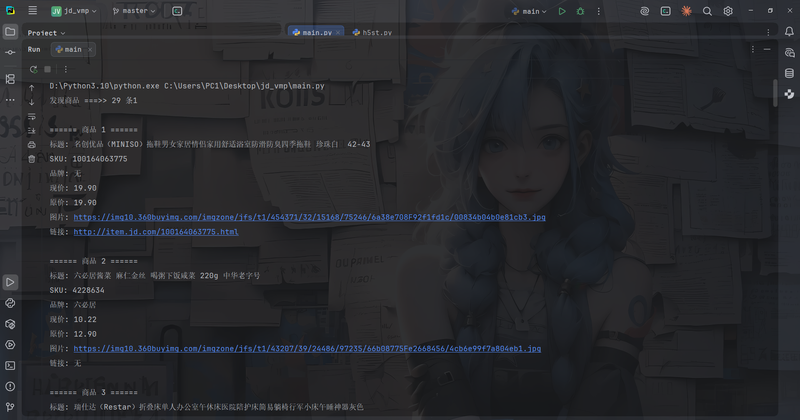Close the main run tab

click(90, 50)
